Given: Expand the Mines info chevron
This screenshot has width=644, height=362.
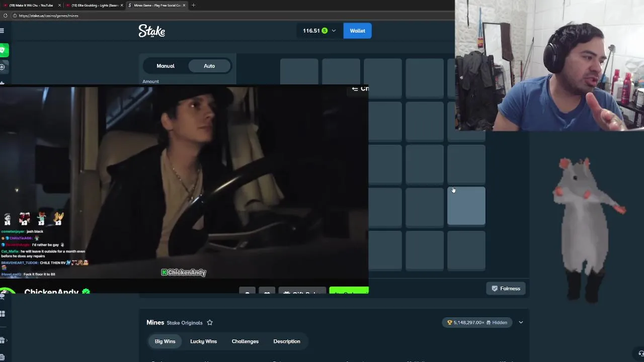Looking at the screenshot, I should [x=521, y=322].
